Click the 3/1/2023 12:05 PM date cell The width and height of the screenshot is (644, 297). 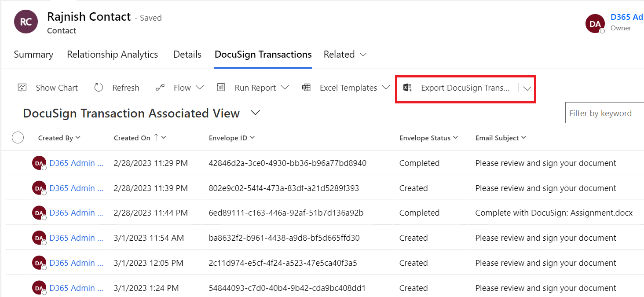point(148,263)
